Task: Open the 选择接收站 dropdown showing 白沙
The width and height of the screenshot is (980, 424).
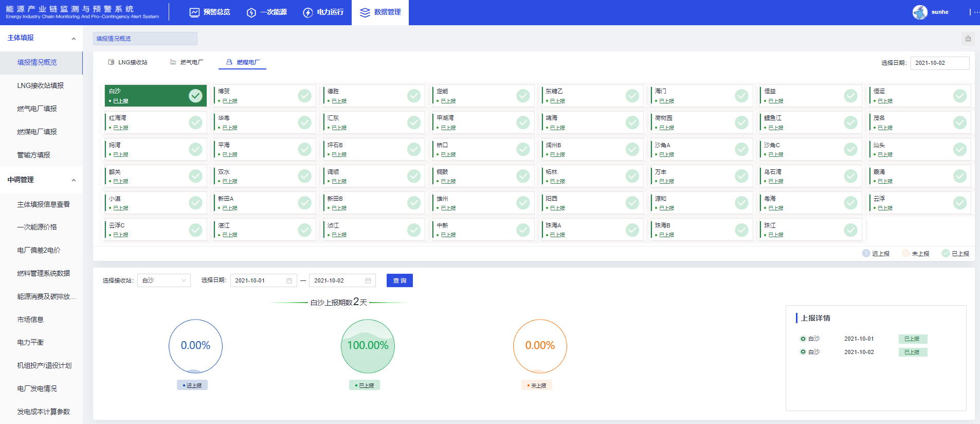Action: 164,280
